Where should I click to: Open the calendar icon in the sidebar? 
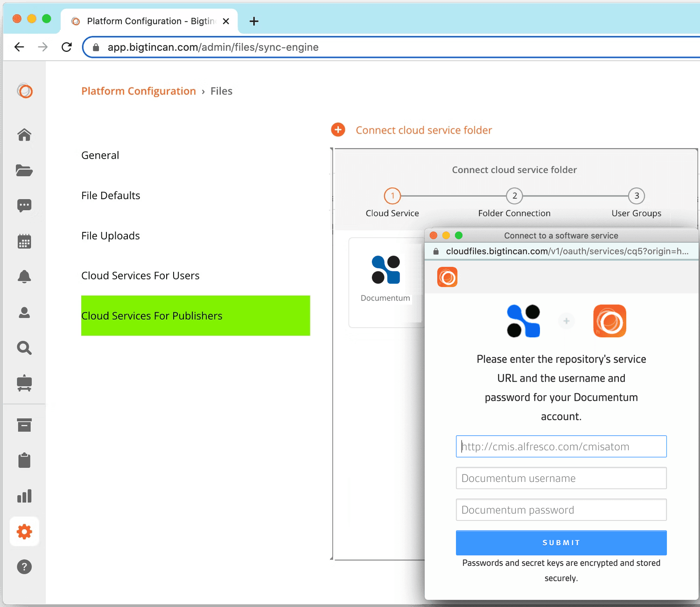(x=24, y=242)
